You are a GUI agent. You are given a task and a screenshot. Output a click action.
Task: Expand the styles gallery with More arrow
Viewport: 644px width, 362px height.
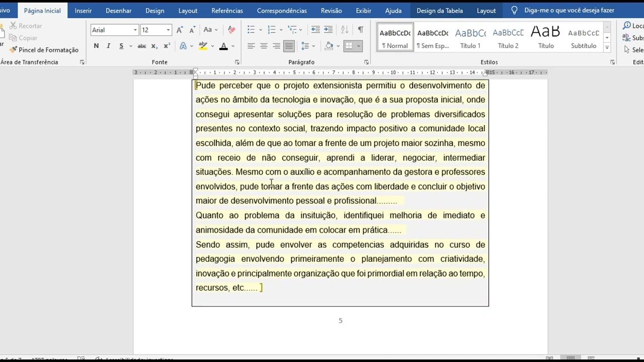(607, 48)
